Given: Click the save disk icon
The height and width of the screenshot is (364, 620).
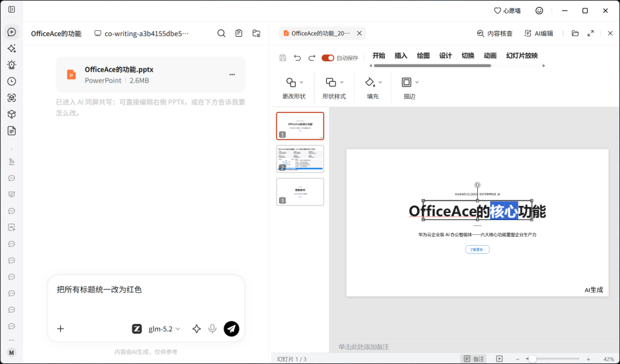Looking at the screenshot, I should (x=283, y=57).
